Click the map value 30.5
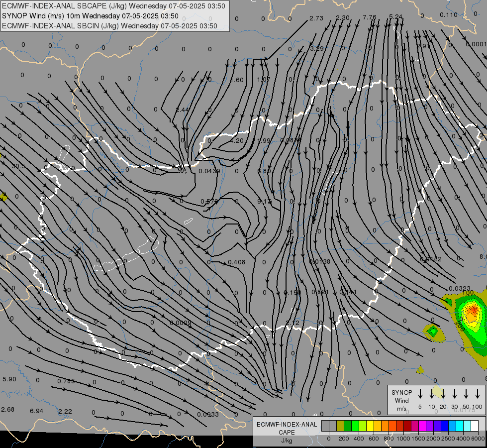 point(18,166)
